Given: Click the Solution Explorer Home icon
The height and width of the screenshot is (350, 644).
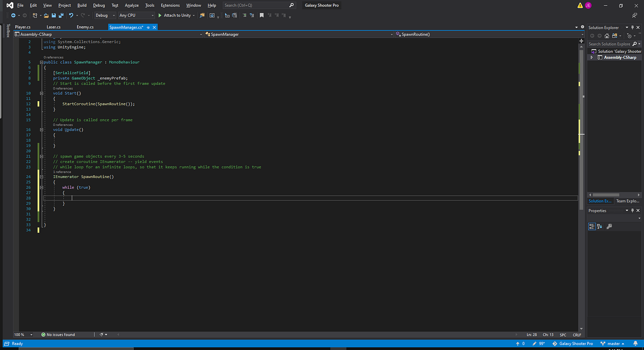Looking at the screenshot, I should pyautogui.click(x=607, y=36).
